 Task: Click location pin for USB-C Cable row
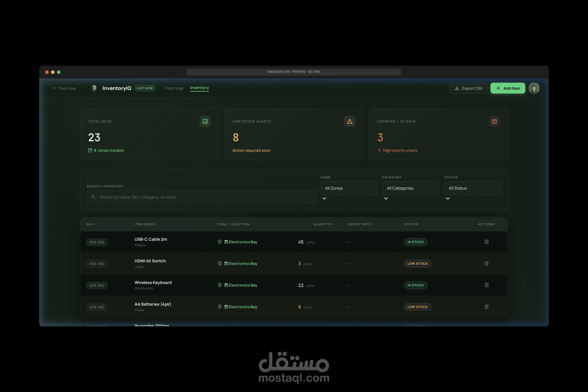point(220,242)
